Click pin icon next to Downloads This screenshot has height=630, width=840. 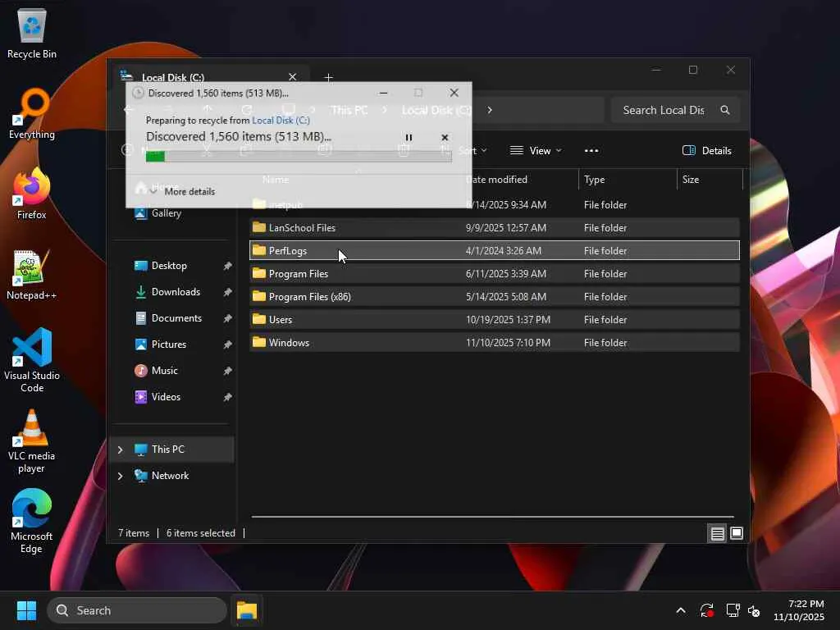228,292
